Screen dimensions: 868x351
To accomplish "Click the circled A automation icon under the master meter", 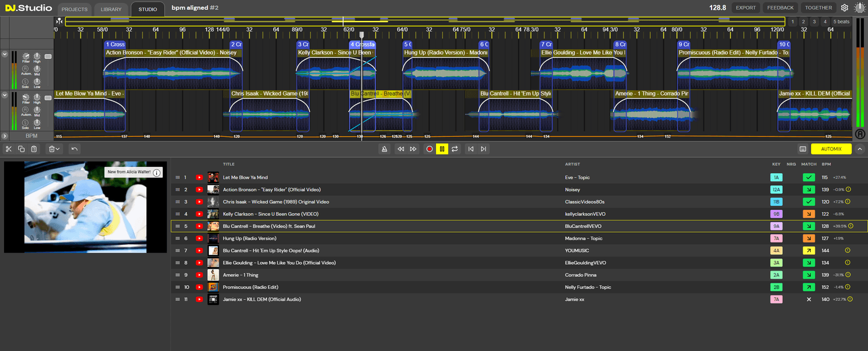I will point(860,134).
